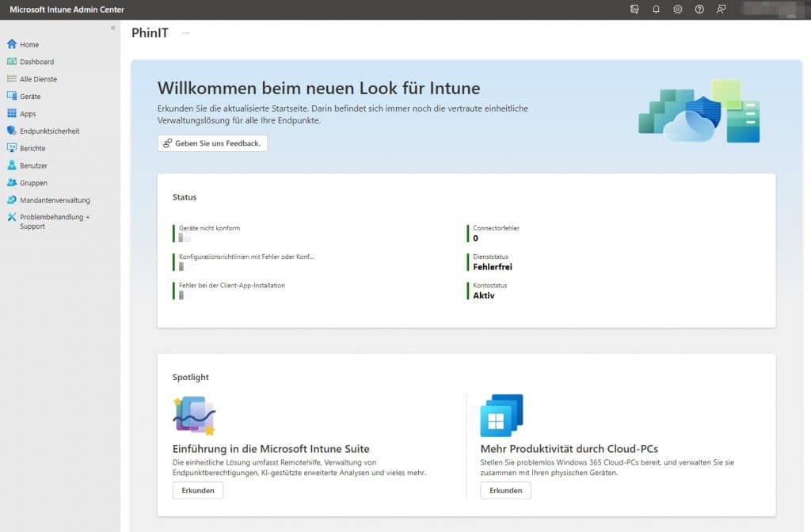Collapse the navigation sidebar with the chevron
Image resolution: width=811 pixels, height=532 pixels.
[112, 27]
